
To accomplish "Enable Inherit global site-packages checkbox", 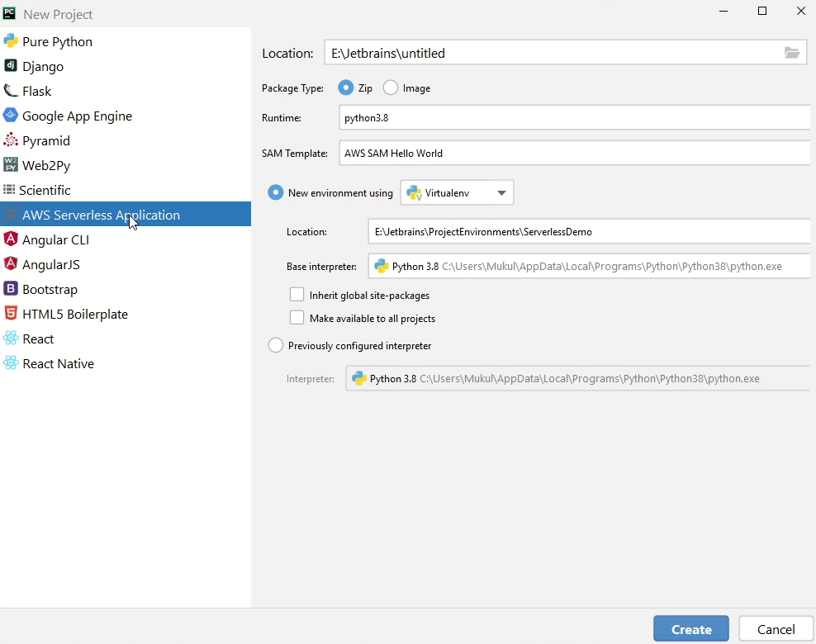I will [297, 295].
